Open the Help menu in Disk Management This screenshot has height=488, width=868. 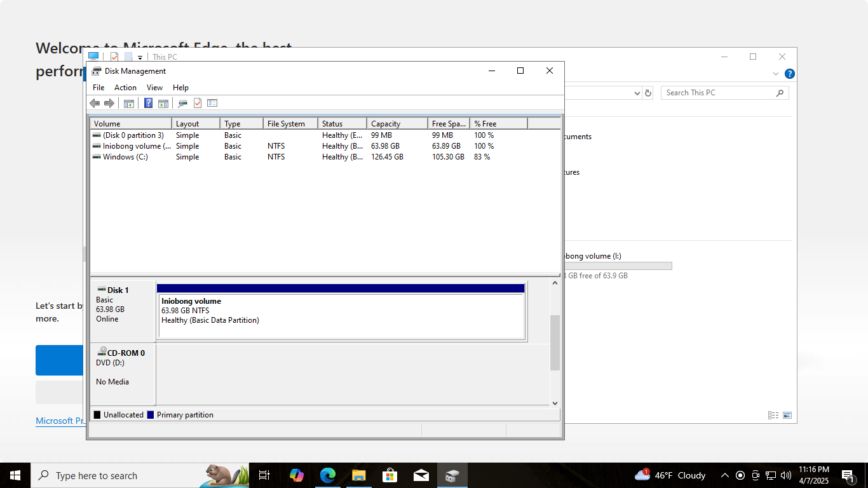tap(180, 88)
